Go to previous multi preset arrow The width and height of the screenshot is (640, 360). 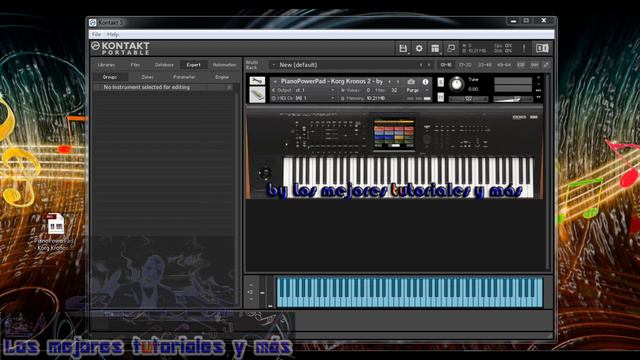click(x=420, y=64)
